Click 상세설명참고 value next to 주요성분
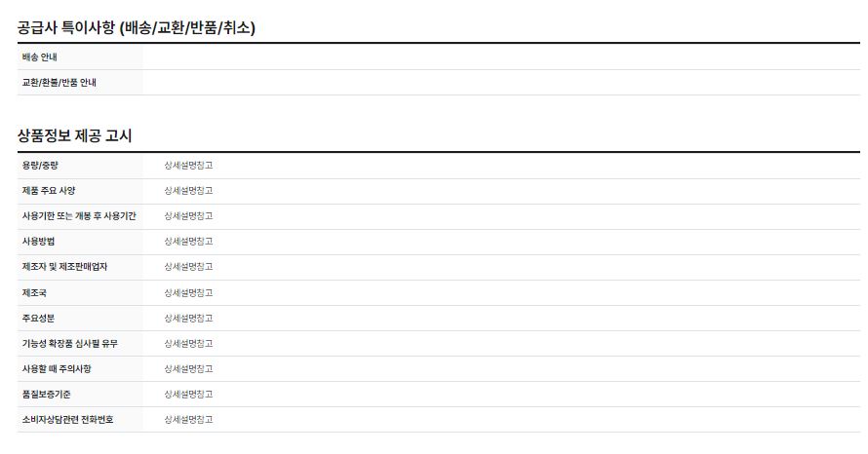 click(188, 318)
